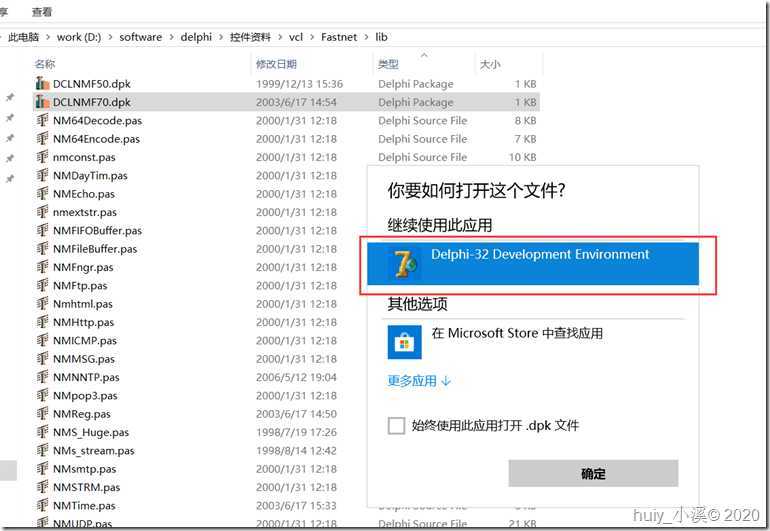Click the NMS_Huge.pas file icon
The width and height of the screenshot is (770, 531).
43,432
